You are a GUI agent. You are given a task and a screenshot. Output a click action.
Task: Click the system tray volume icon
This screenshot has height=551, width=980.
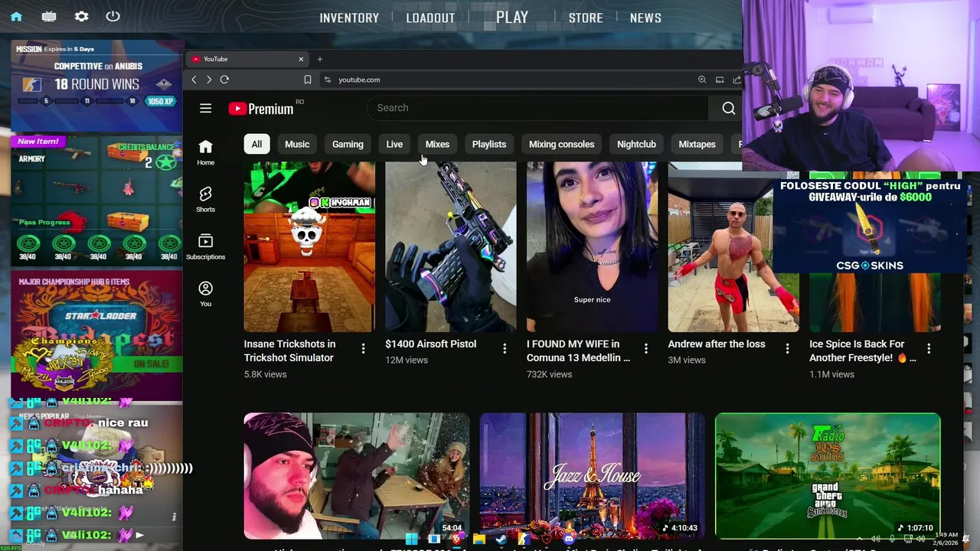[x=920, y=539]
